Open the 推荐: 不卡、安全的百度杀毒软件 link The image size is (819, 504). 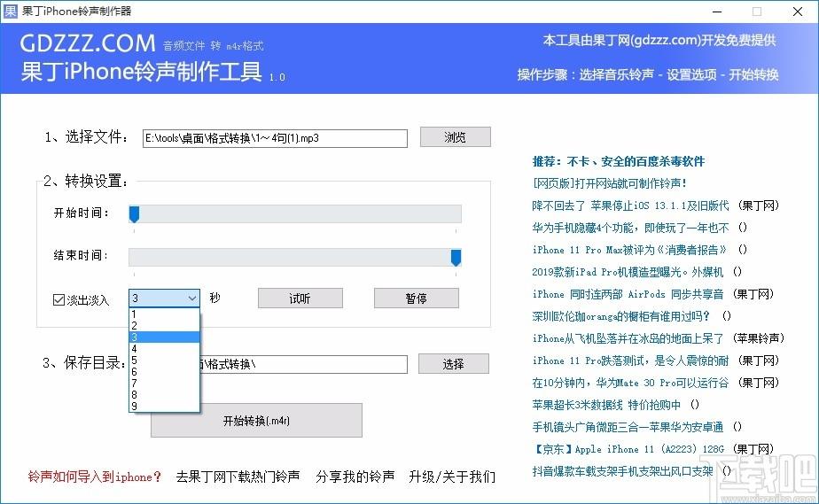(619, 162)
